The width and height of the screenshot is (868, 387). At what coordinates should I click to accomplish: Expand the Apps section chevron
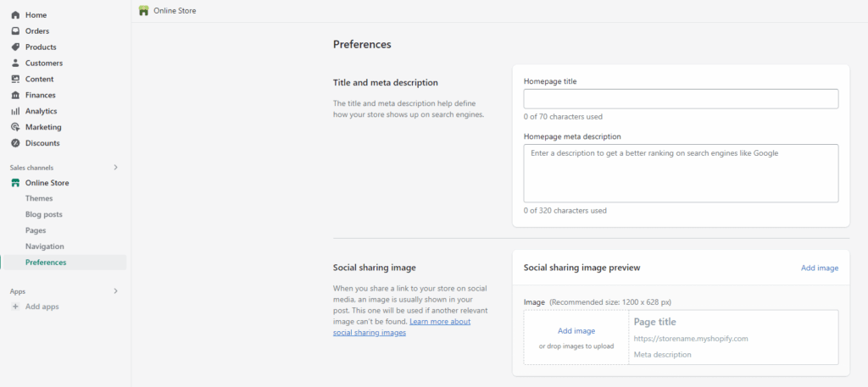[x=115, y=291]
